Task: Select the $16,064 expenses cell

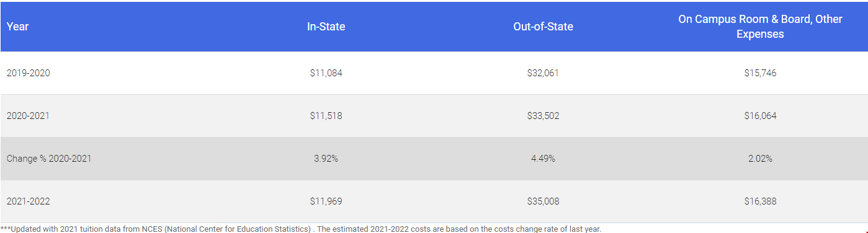Action: 760,116
